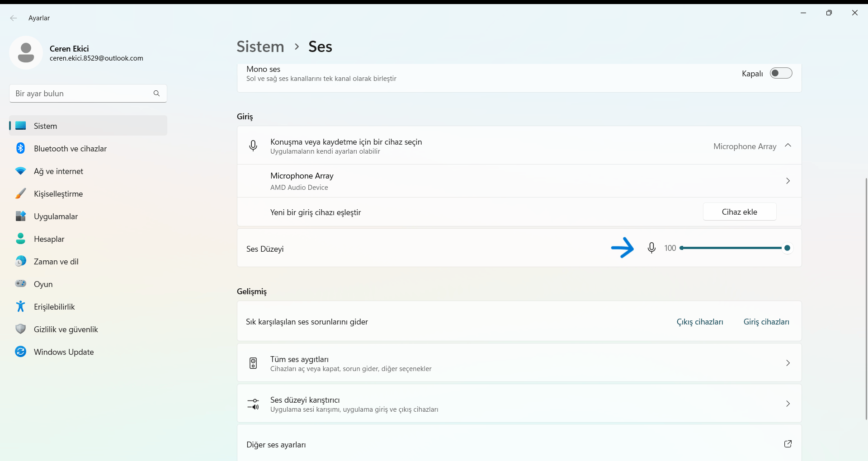Select Gizlilik ve güvenlik menu item
The image size is (868, 461).
click(66, 329)
